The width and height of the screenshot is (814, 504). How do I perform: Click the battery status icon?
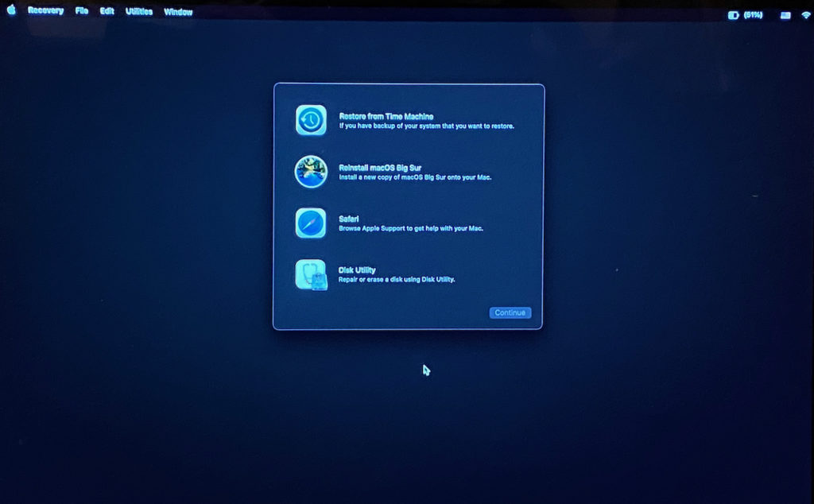point(733,15)
